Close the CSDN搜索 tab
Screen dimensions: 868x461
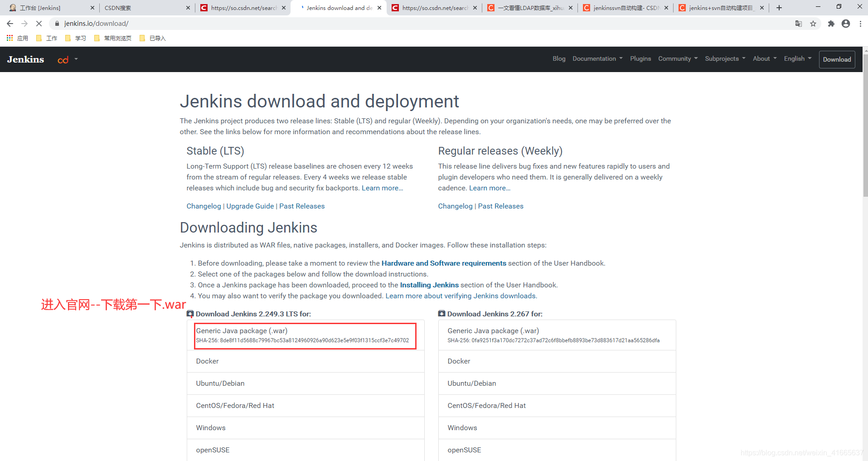[x=188, y=8]
